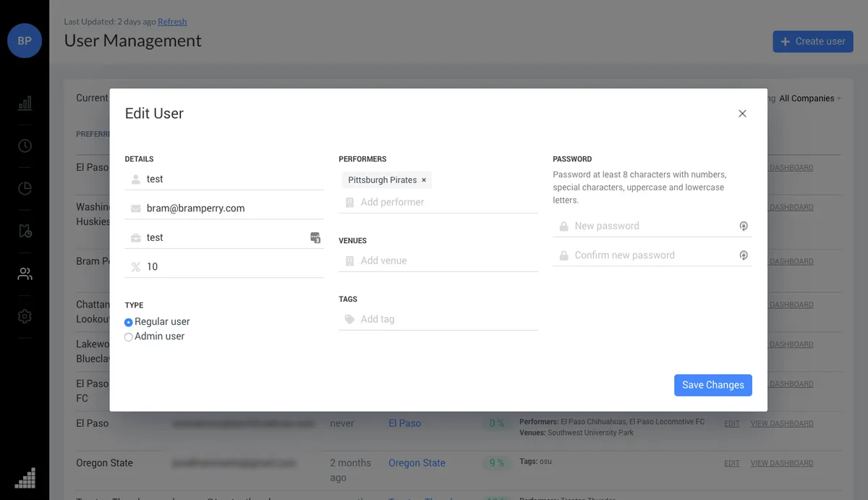
Task: Click the stairs logo at the bottom left
Action: [x=25, y=478]
